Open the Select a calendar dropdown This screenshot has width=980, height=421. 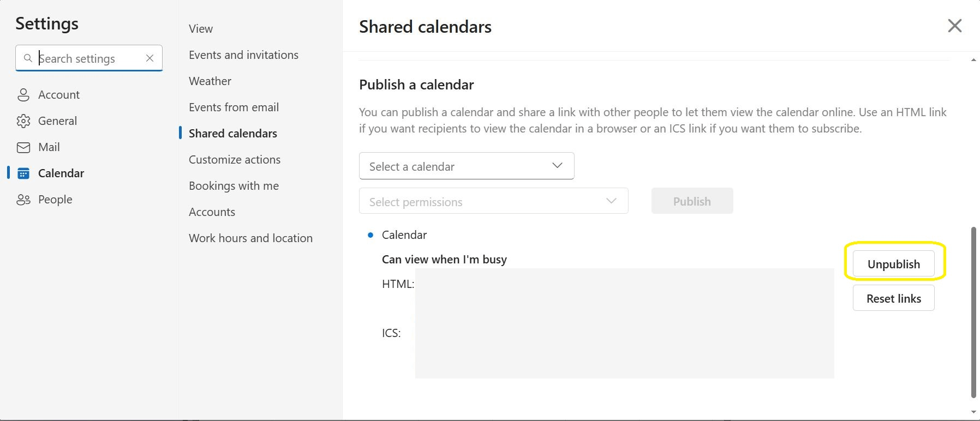[466, 166]
